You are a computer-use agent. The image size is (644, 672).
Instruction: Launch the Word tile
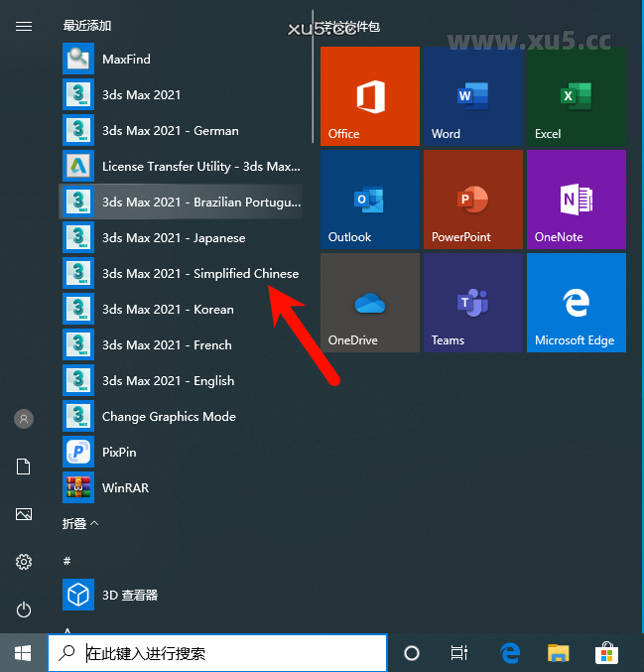(x=472, y=96)
